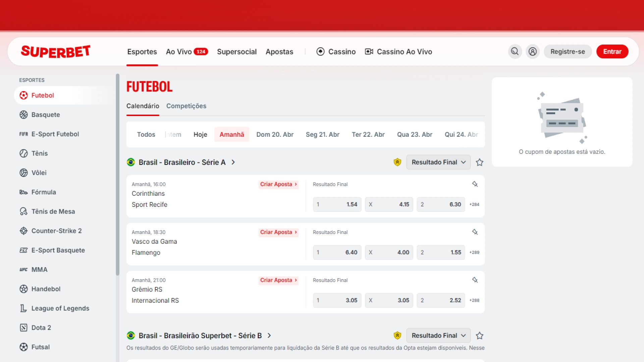Screen dimensions: 644x362
Task: Select the E-Sport Basquete 2K icon
Action: [23, 250]
